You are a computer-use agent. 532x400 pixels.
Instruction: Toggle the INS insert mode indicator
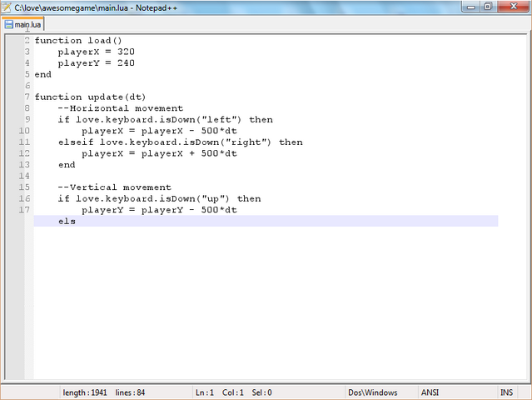click(x=506, y=392)
